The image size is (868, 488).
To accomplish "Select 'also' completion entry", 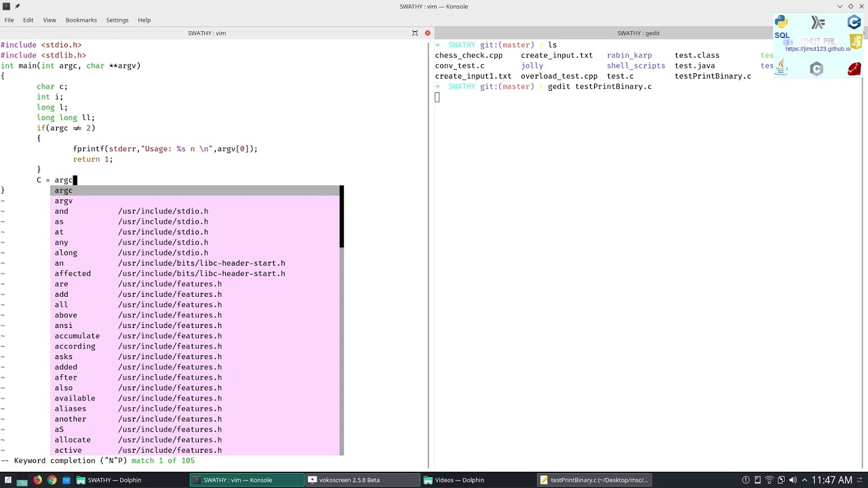I will (195, 388).
